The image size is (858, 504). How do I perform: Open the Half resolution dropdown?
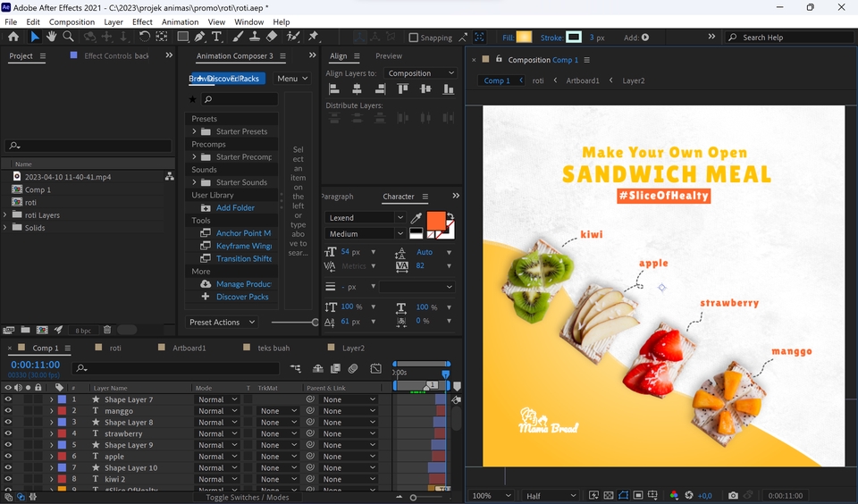pos(550,495)
